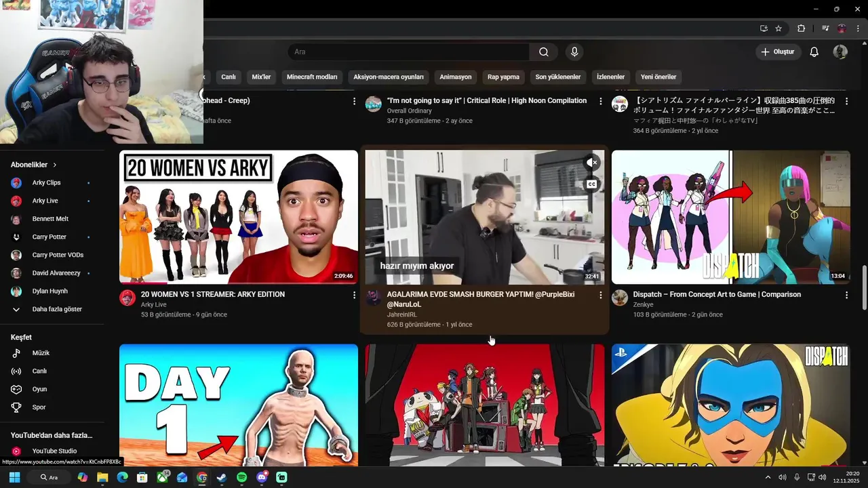Image resolution: width=868 pixels, height=488 pixels.
Task: Open Steam from the taskbar
Action: [x=222, y=477]
